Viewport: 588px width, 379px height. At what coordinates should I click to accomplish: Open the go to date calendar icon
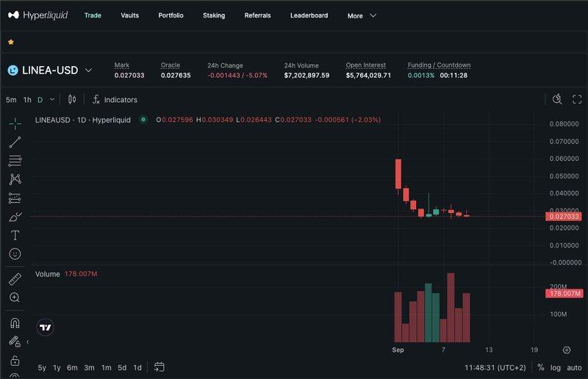point(159,367)
